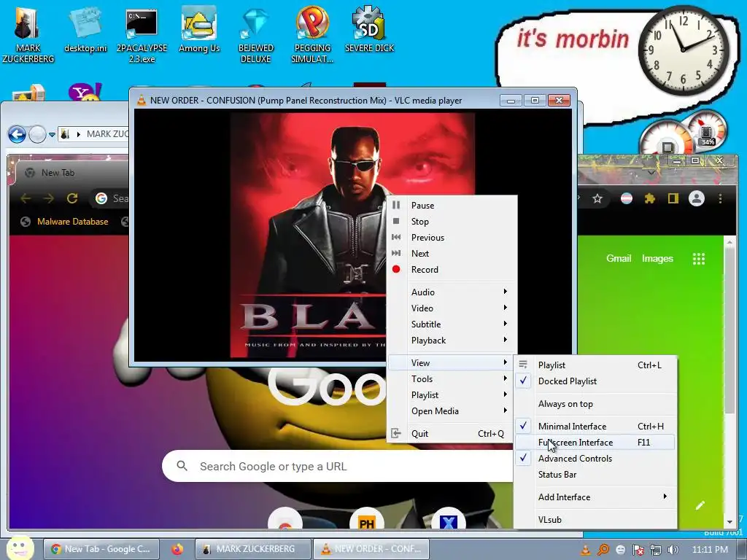Click Firefox icon in taskbar
The height and width of the screenshot is (560, 747).
click(x=177, y=549)
